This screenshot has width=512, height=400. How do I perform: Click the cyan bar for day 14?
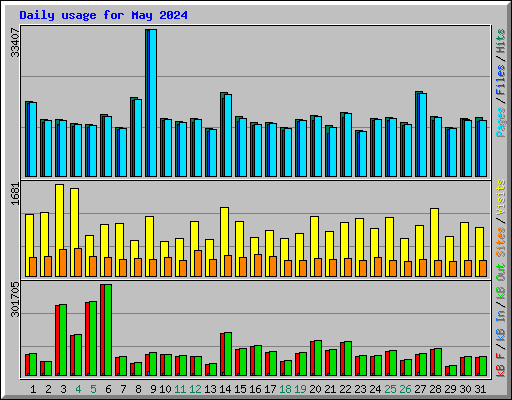pos(228,135)
